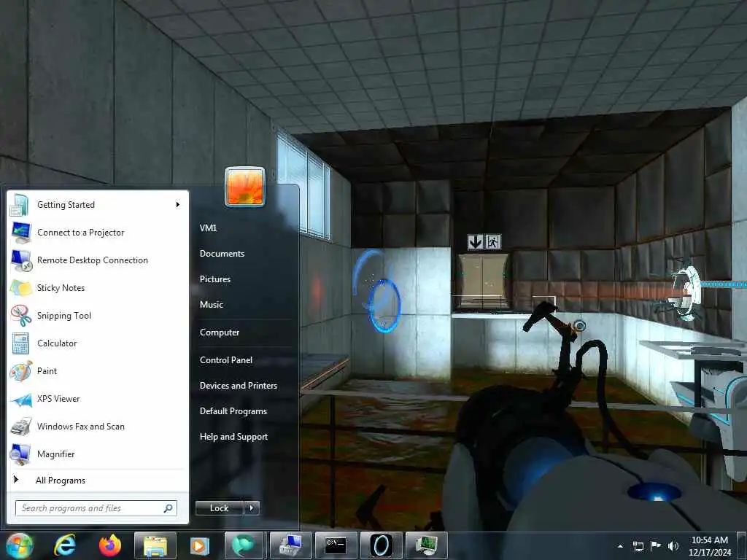Switch to the blue portal ring taskbar app

381,545
